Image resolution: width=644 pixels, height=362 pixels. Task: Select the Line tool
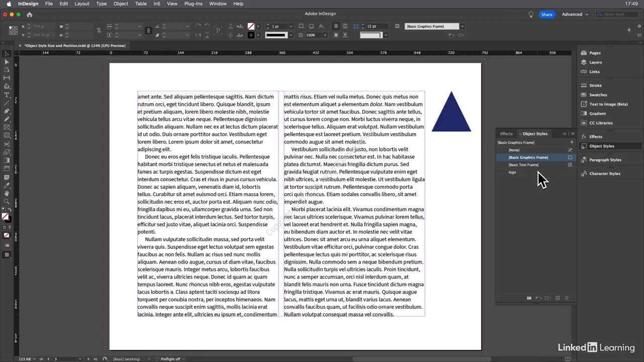7,102
